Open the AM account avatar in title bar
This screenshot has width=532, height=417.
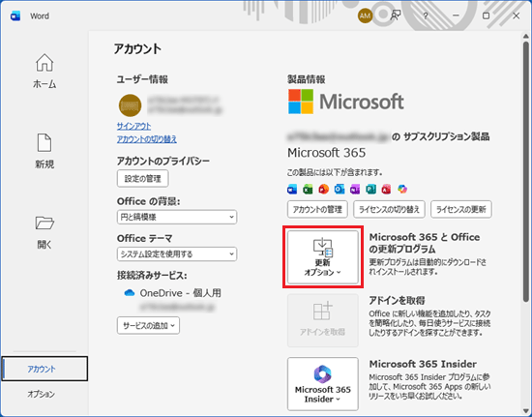coord(365,15)
